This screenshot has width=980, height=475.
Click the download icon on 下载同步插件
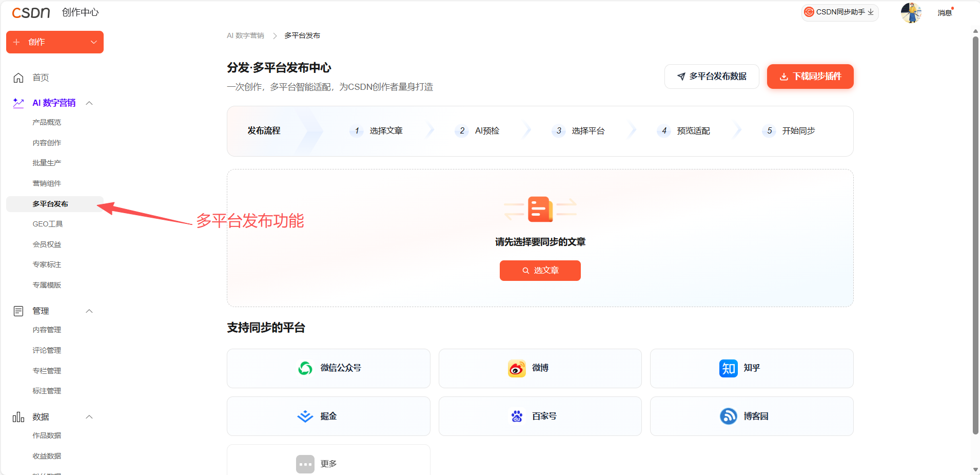[x=784, y=77]
